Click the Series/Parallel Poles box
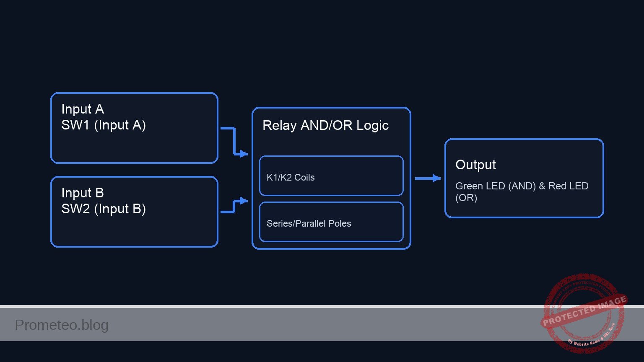The width and height of the screenshot is (644, 362). click(x=331, y=222)
